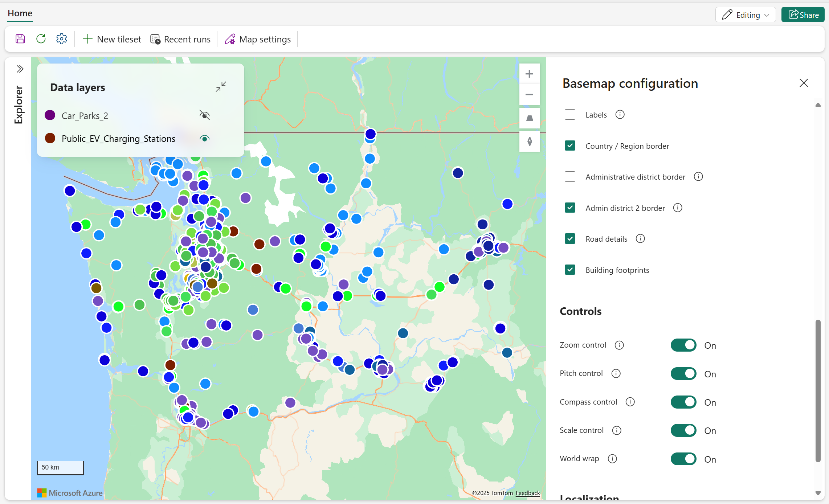Click the map zoom in button
Screen dimensions: 829x504
point(529,74)
